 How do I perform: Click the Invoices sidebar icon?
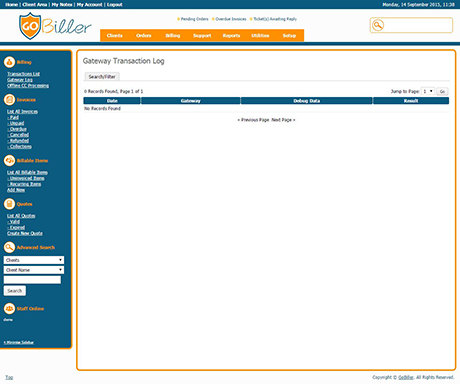pos(9,100)
